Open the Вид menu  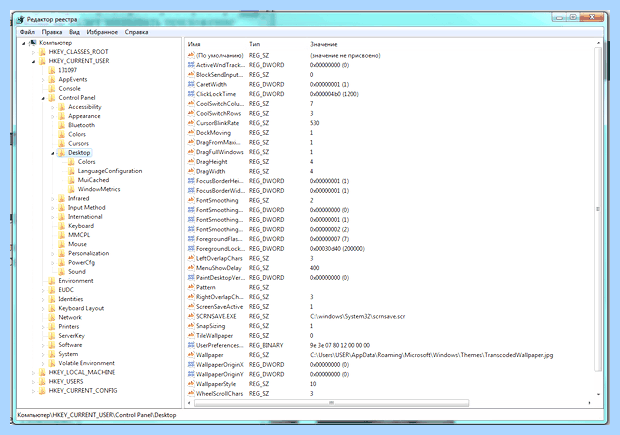tap(74, 32)
